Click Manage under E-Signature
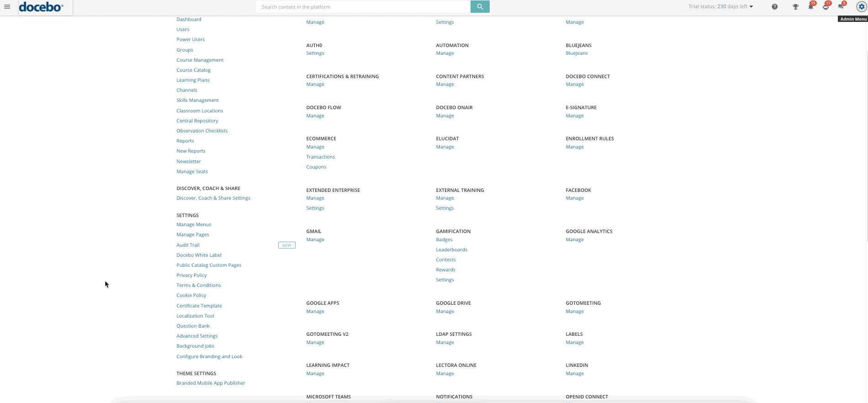Image resolution: width=868 pixels, height=403 pixels. pyautogui.click(x=575, y=116)
